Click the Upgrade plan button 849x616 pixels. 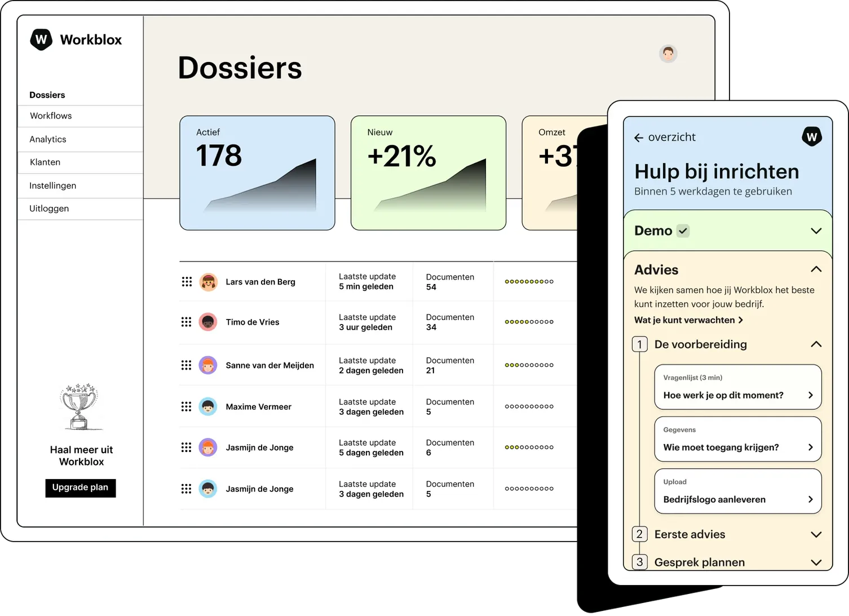(81, 488)
